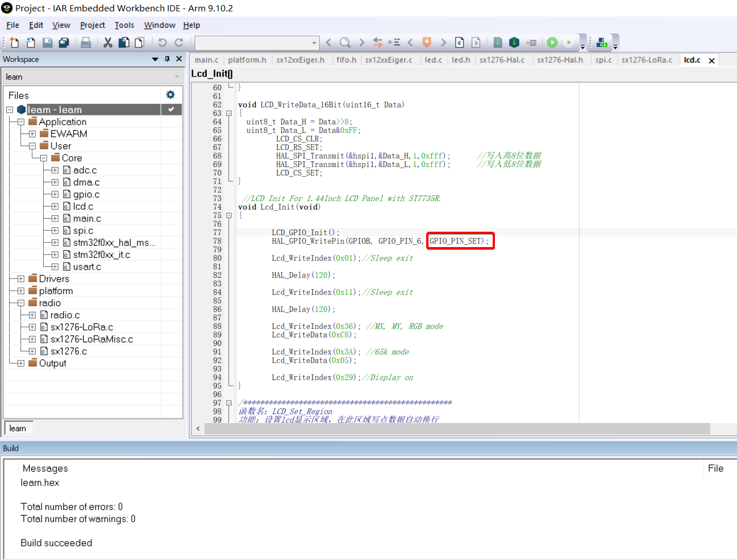
Task: Open the Files panel settings gear
Action: point(170,95)
